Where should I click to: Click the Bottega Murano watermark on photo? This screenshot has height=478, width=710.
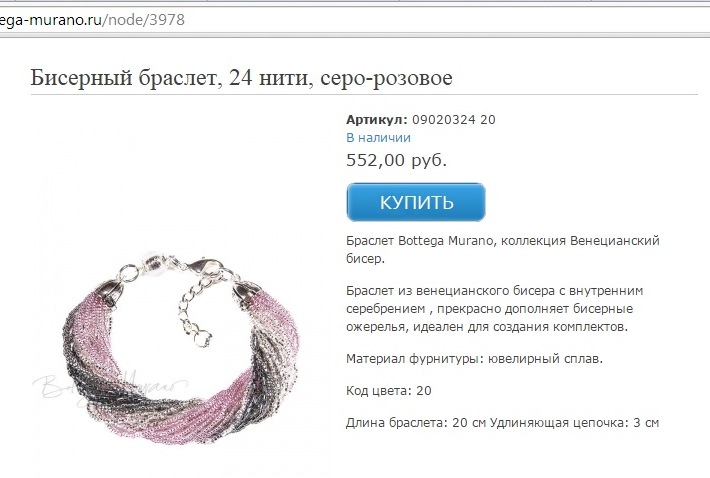click(x=109, y=386)
